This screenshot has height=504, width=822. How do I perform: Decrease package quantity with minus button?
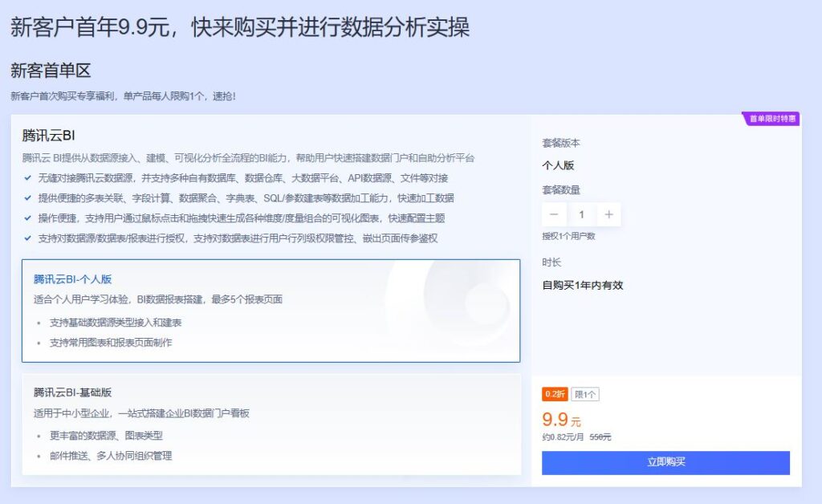tap(554, 214)
